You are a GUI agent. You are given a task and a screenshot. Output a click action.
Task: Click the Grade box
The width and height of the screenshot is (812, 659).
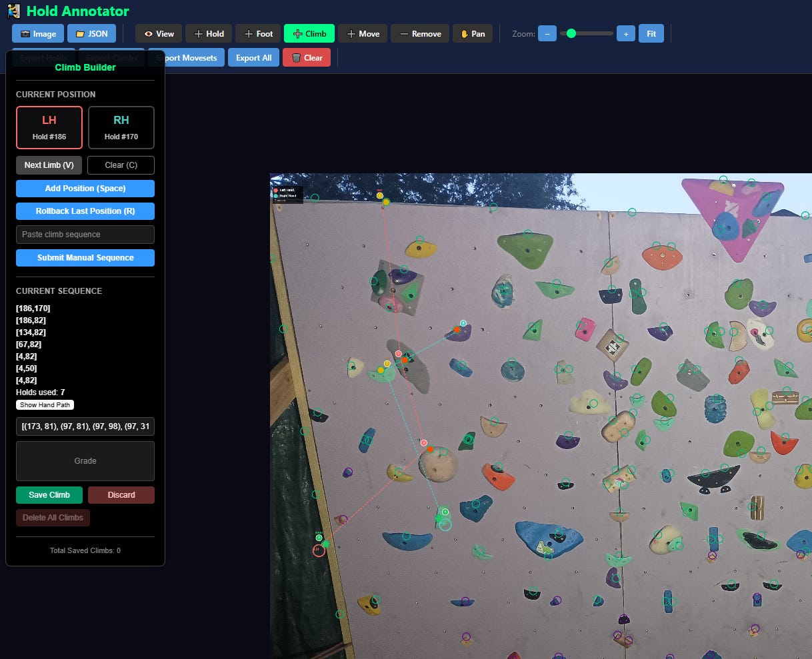pyautogui.click(x=85, y=460)
